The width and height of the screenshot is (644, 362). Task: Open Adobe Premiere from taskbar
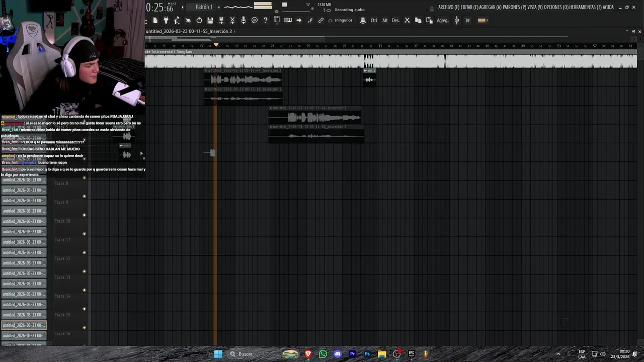(x=352, y=354)
